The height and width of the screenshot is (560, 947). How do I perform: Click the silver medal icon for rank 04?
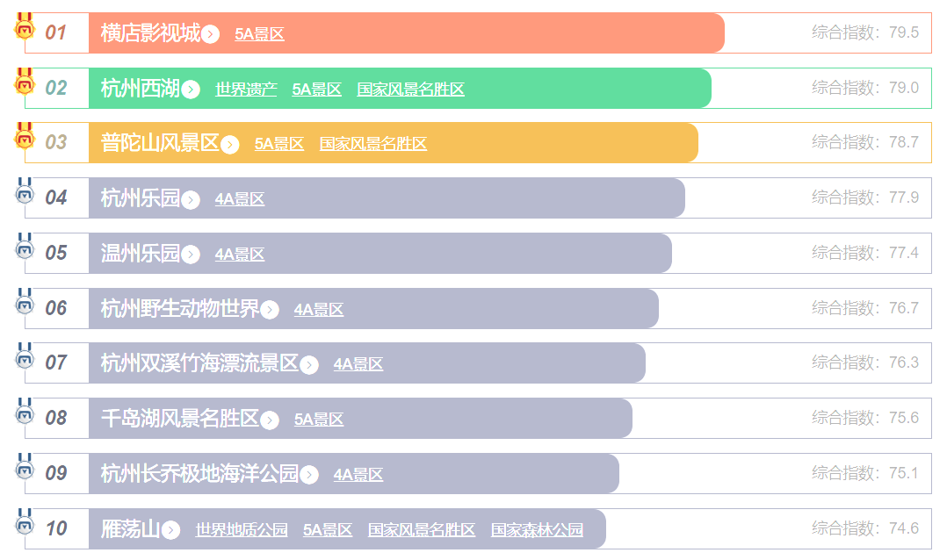25,192
